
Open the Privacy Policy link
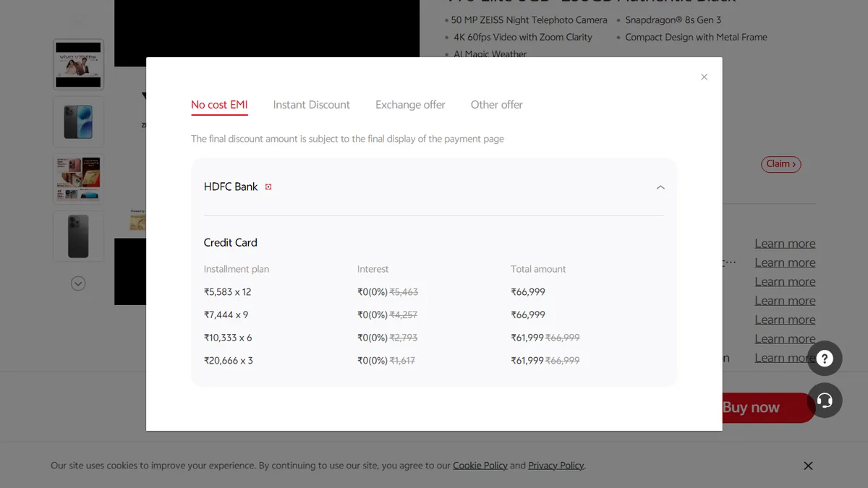556,466
